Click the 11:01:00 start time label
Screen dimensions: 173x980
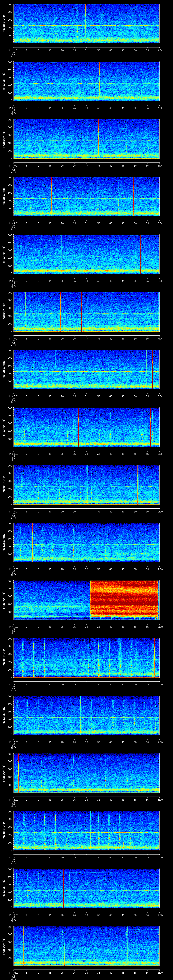pos(13,50)
